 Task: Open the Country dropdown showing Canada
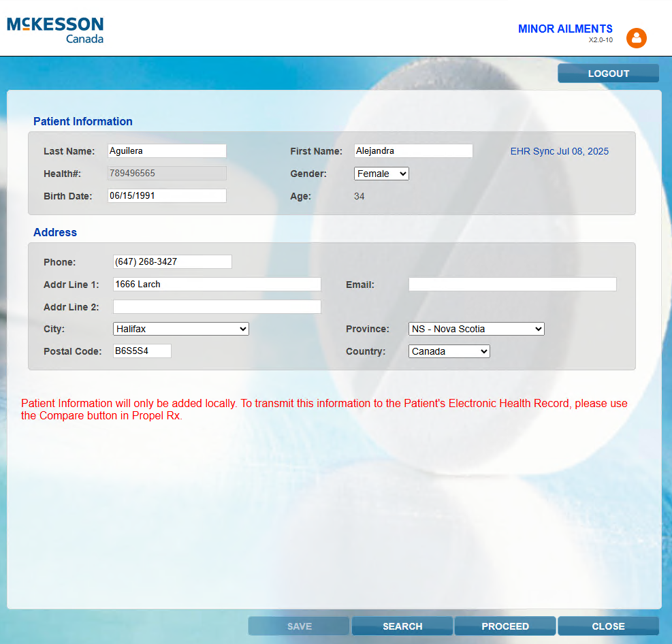449,351
